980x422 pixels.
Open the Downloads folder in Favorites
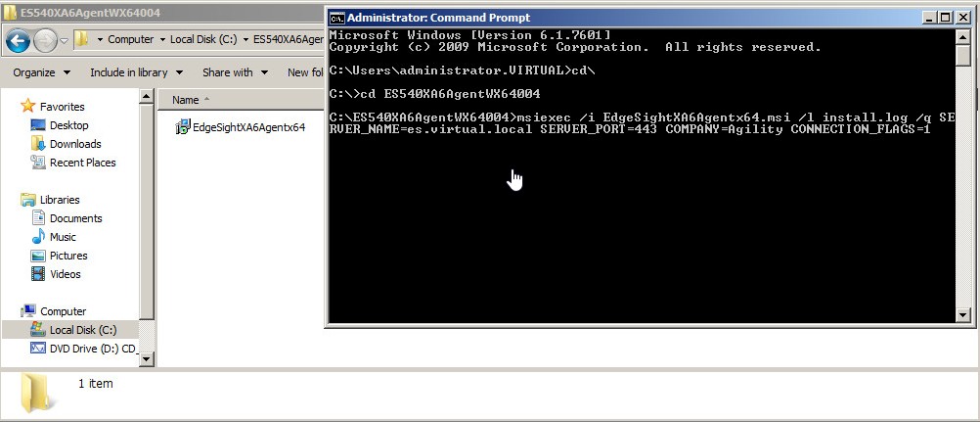pos(75,144)
